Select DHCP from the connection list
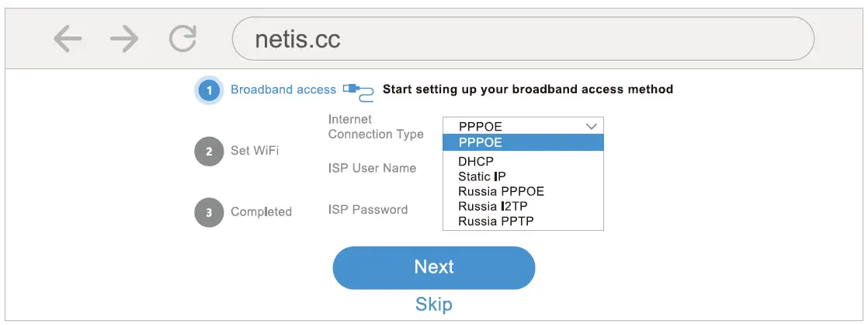This screenshot has height=325, width=868. pos(476,162)
